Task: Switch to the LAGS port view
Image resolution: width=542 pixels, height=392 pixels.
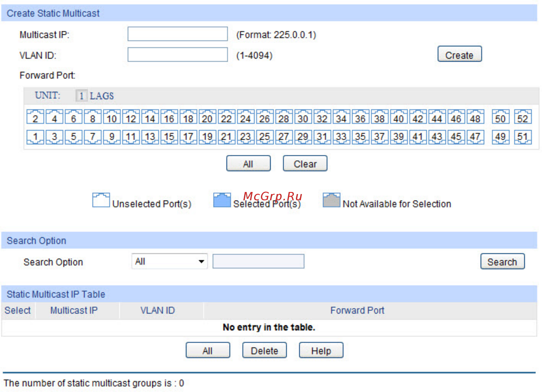Action: [102, 96]
